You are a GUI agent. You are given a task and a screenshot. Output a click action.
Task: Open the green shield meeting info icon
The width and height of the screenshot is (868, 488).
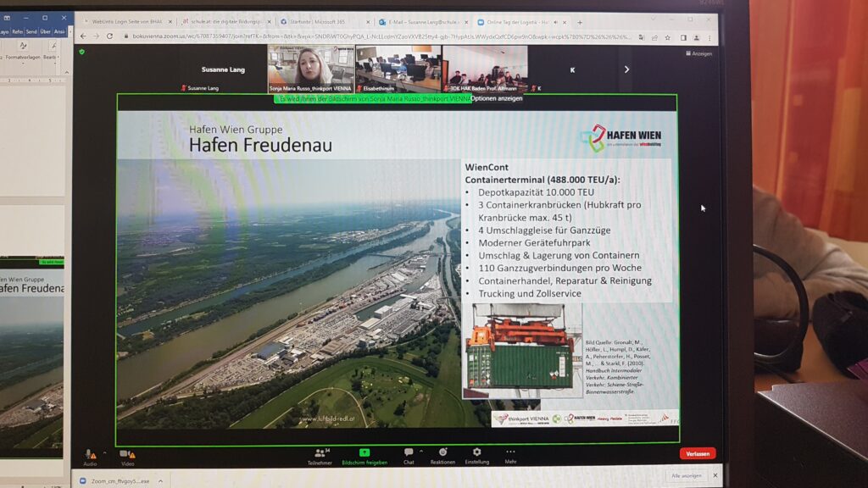point(82,52)
